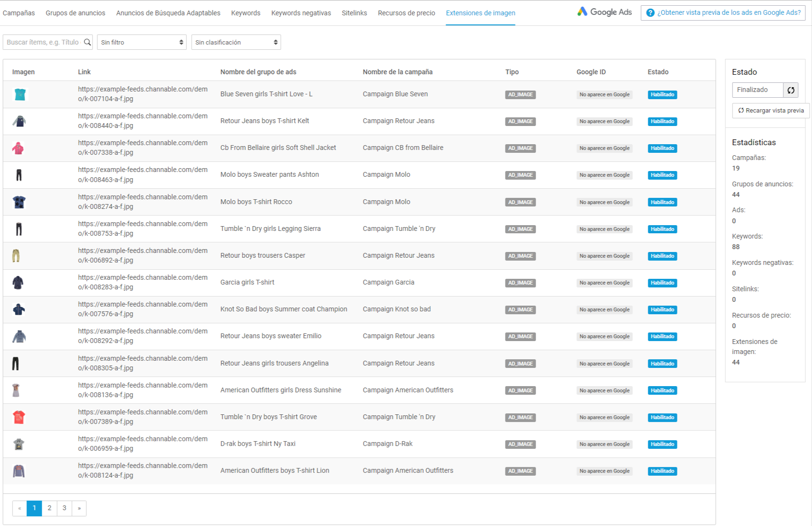Click Recargar vista previa button
Image resolution: width=812 pixels, height=526 pixels.
(x=771, y=111)
